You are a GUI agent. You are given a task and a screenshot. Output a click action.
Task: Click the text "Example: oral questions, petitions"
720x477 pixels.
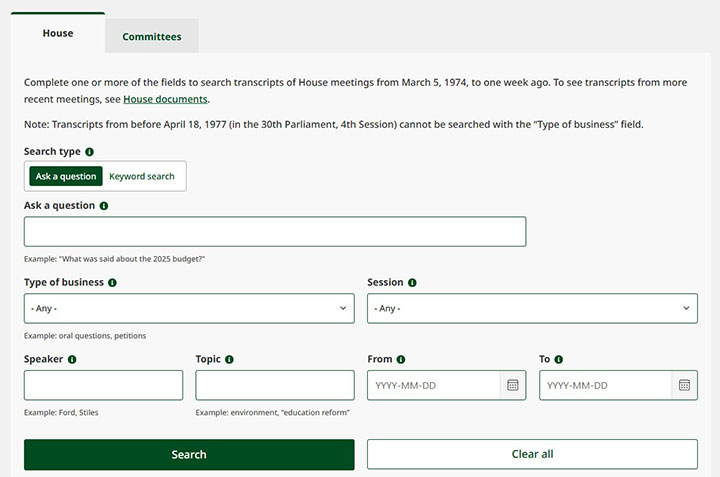[85, 336]
